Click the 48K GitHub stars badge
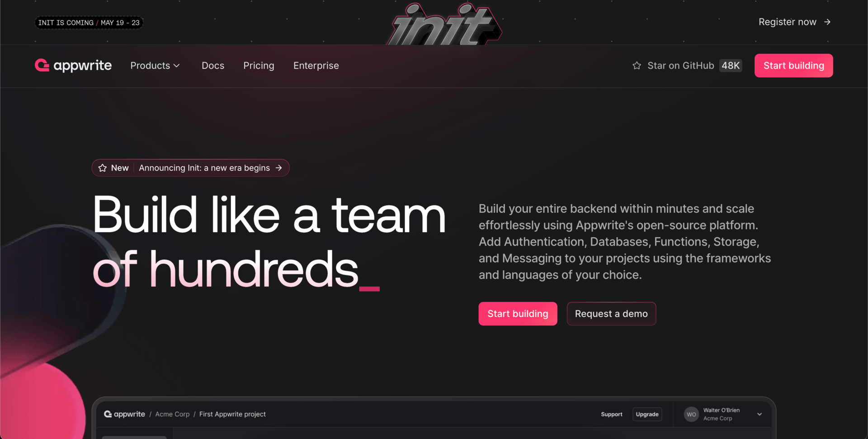 point(731,66)
